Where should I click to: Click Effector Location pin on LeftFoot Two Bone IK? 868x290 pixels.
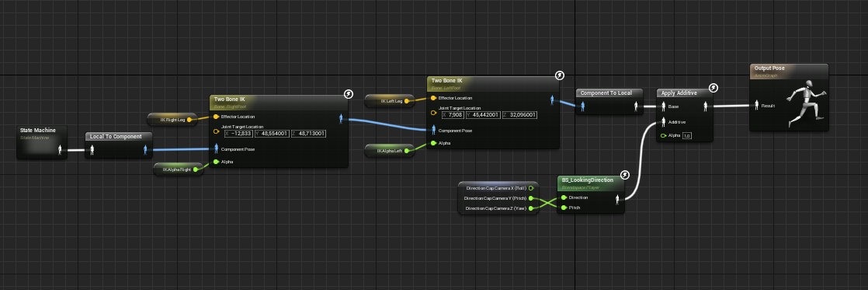pos(433,98)
